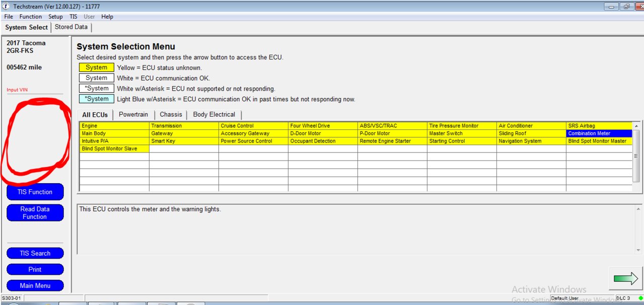Select Accessory Gateway

click(x=254, y=133)
